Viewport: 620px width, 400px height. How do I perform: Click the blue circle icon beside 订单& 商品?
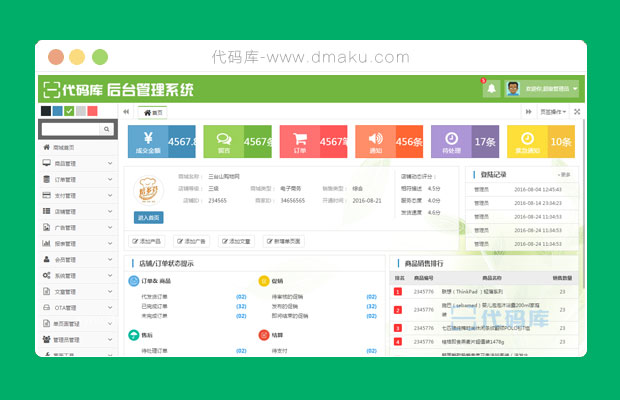pos(134,281)
